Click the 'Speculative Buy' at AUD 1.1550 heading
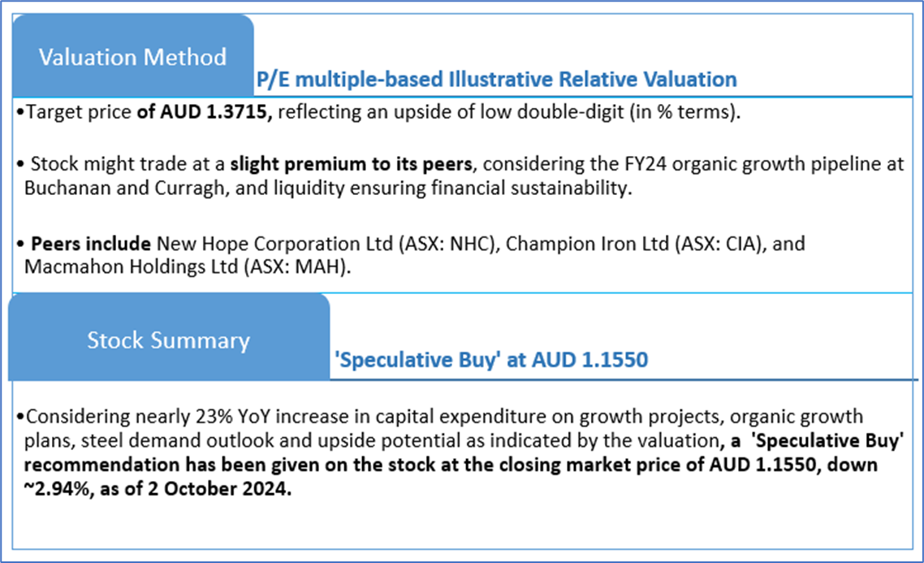 490,360
